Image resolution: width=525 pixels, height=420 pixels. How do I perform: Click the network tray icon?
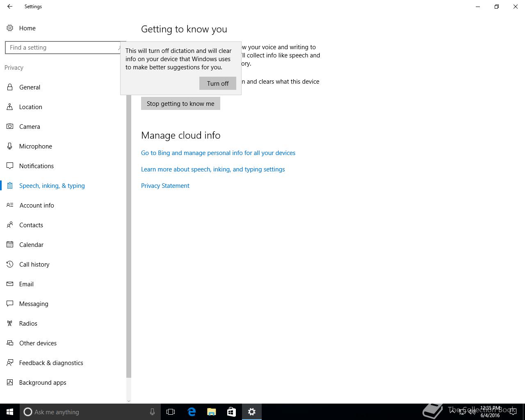click(462, 412)
